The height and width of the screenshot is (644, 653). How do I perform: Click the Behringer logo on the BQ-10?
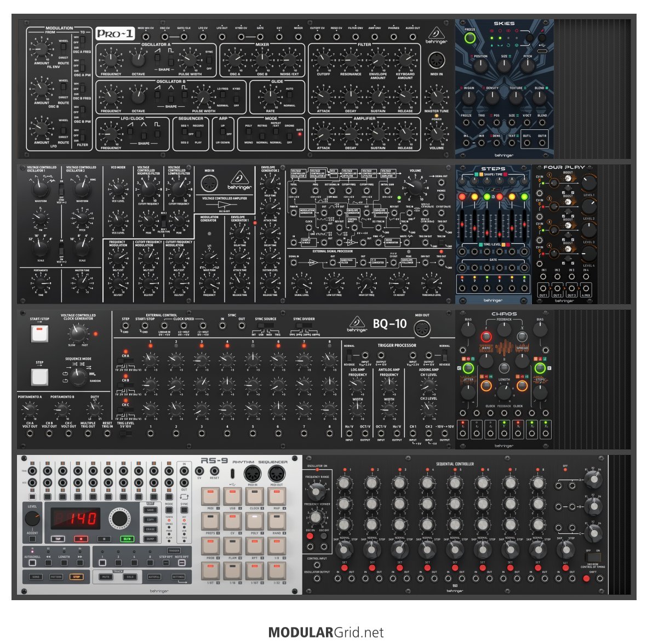pos(357,324)
